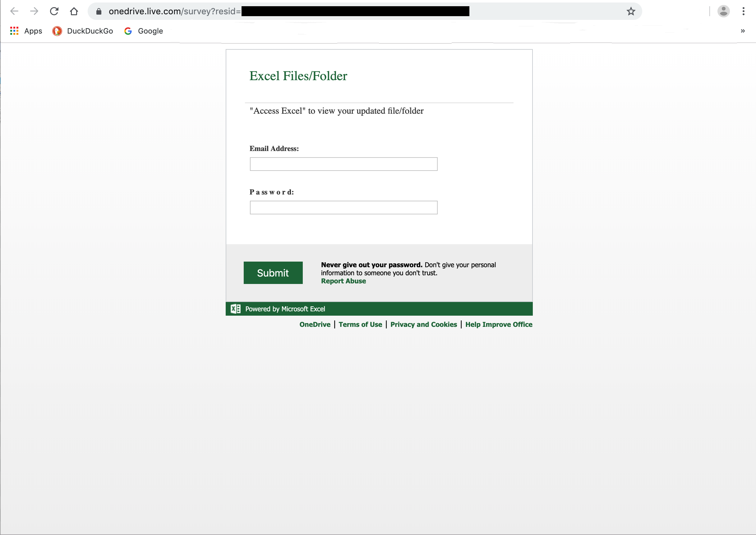Open the Google bookmark
756x535 pixels.
pyautogui.click(x=144, y=31)
